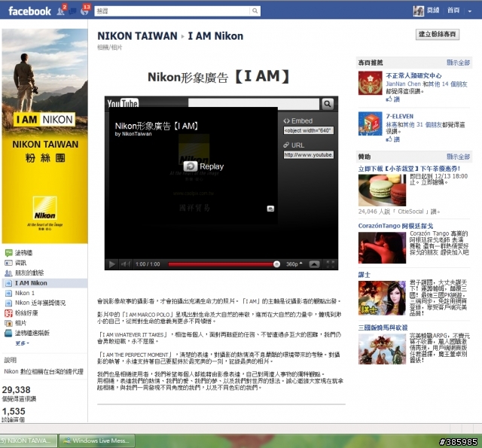Open the notifications globe icon
The image size is (482, 448).
point(84,11)
